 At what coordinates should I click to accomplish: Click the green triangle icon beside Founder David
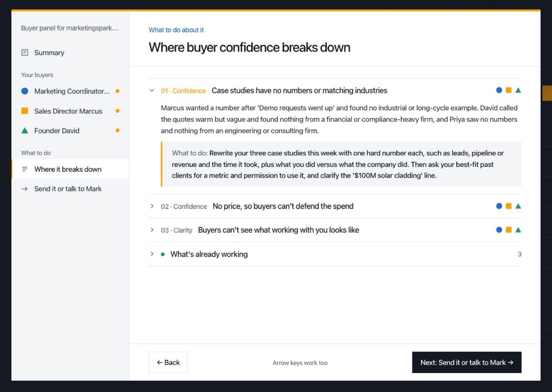pos(24,131)
